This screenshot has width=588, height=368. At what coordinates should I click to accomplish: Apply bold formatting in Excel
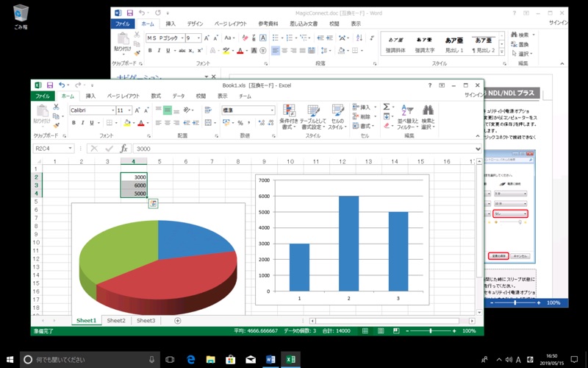pyautogui.click(x=74, y=123)
